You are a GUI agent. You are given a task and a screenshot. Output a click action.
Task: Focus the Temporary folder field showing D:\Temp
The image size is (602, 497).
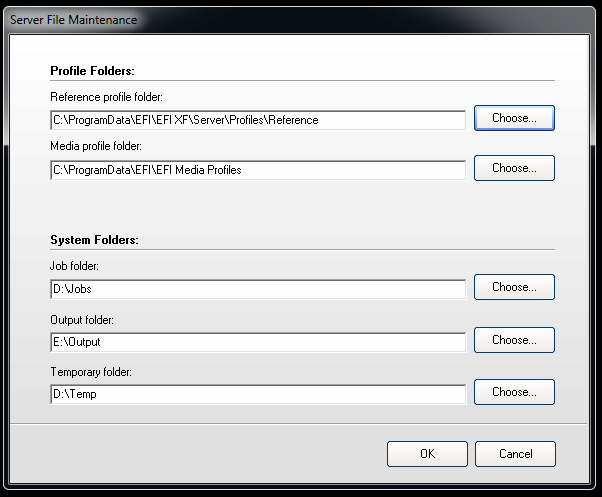click(x=258, y=394)
